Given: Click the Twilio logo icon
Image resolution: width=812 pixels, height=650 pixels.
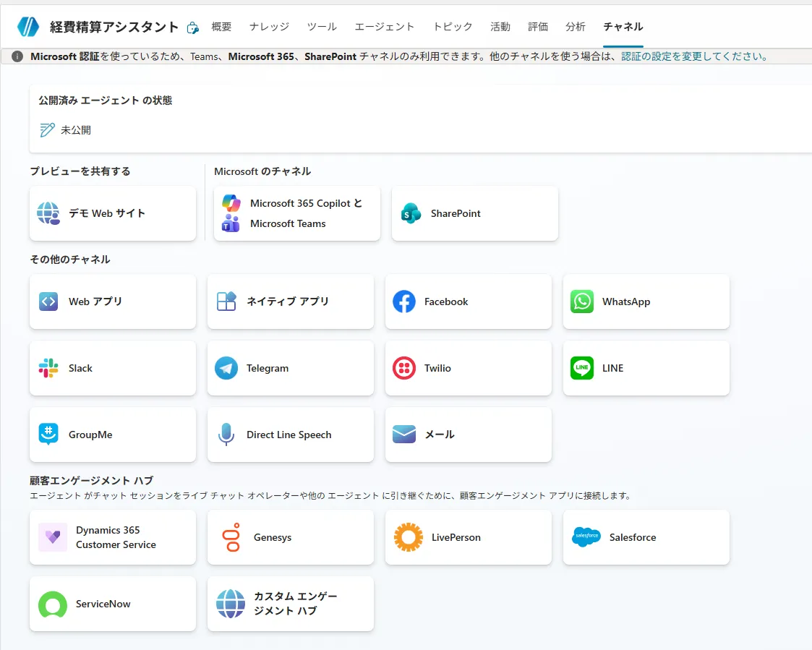Looking at the screenshot, I should tap(404, 368).
